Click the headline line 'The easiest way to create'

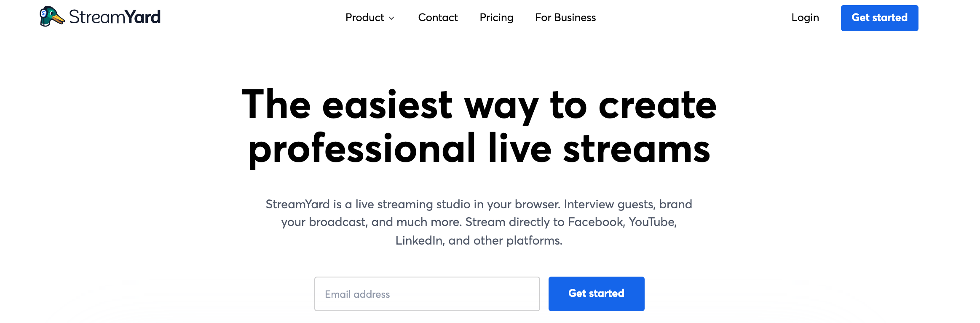479,105
